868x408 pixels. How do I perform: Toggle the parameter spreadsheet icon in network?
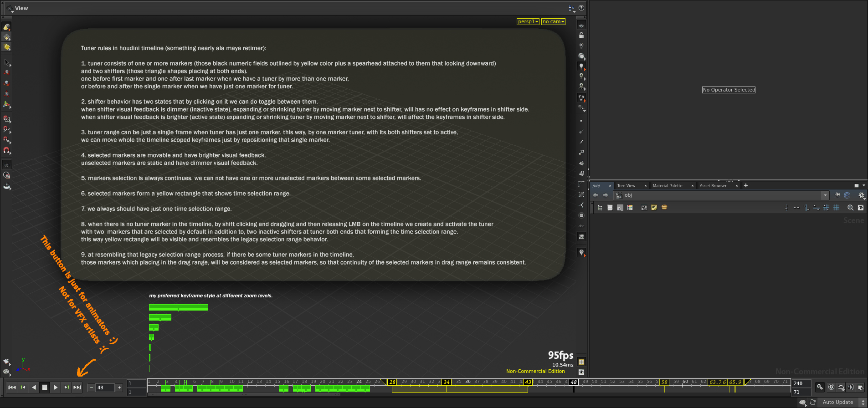620,208
